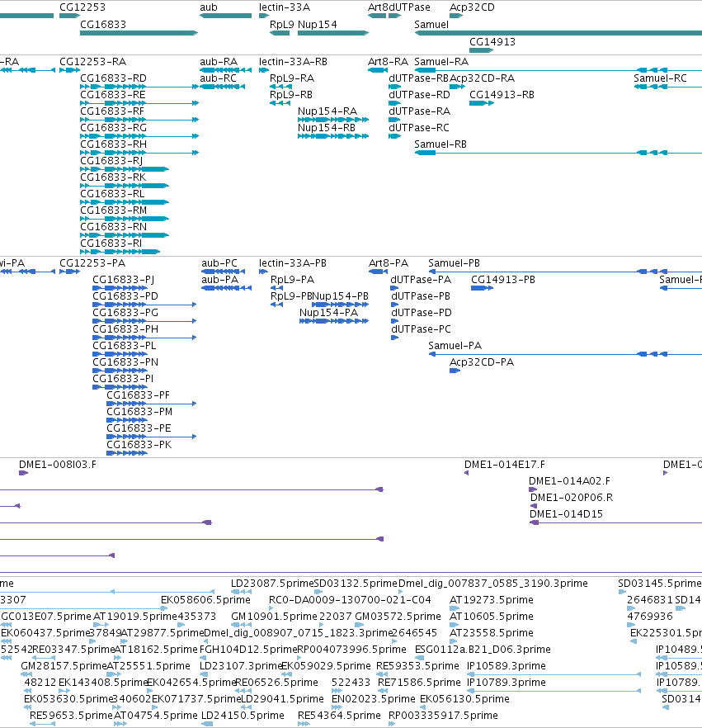Image resolution: width=702 pixels, height=728 pixels.
Task: Click the RpL9-RA transcript label
Action: 292,78
